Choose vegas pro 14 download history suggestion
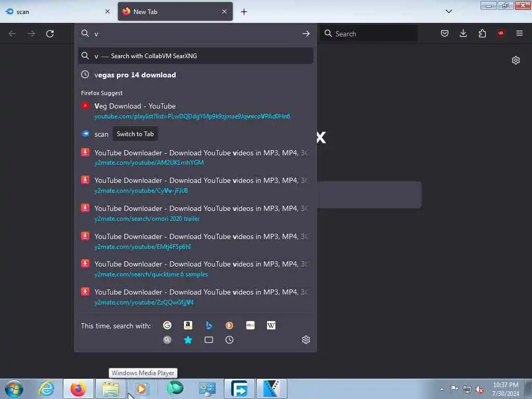 [195, 75]
